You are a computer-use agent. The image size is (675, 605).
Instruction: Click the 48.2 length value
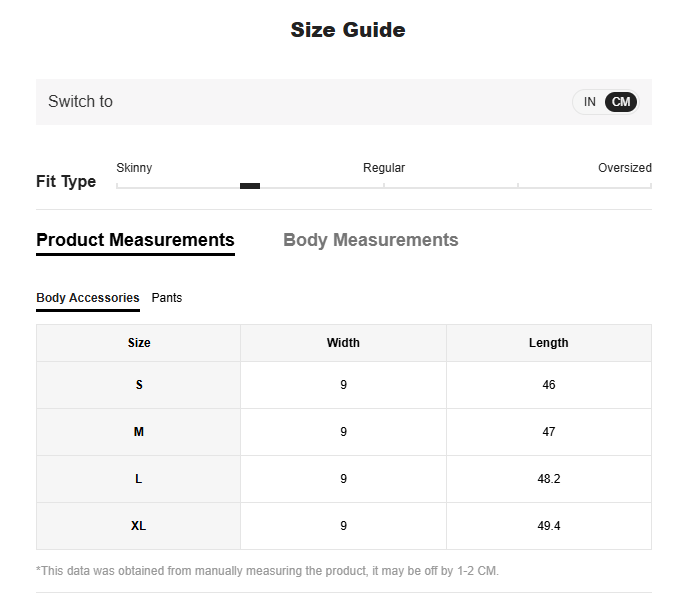coord(548,479)
